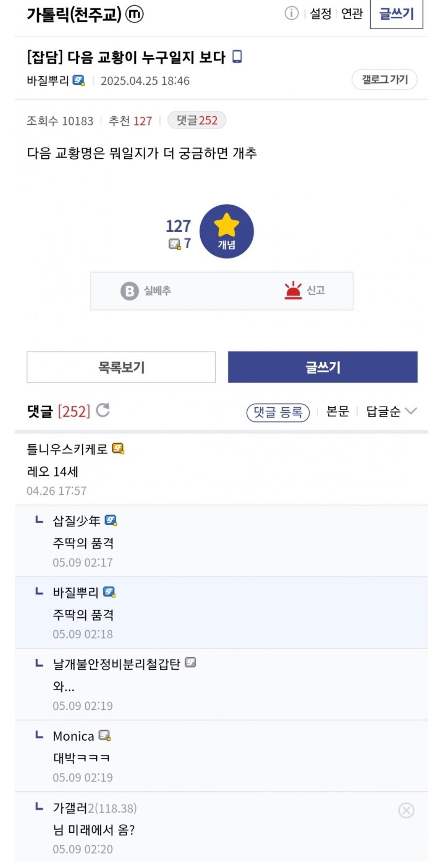
Task: Click 본문 to return to post body
Action: pos(337,411)
